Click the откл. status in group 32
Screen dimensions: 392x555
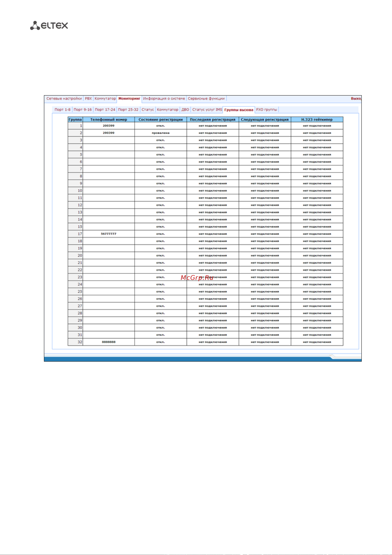click(x=161, y=342)
